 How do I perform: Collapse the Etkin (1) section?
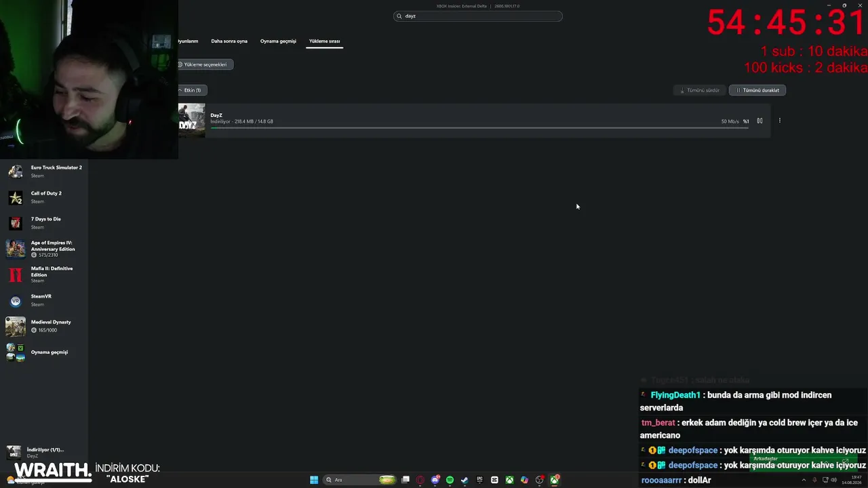pyautogui.click(x=191, y=90)
